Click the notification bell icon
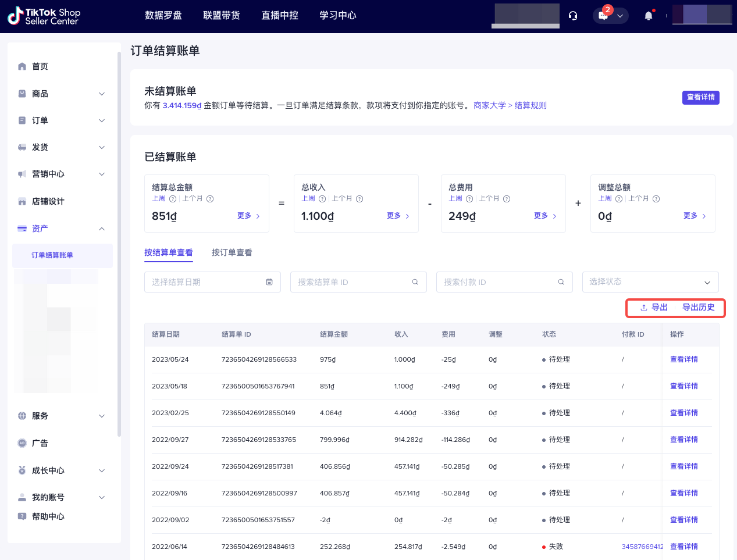737x560 pixels. 649,16
